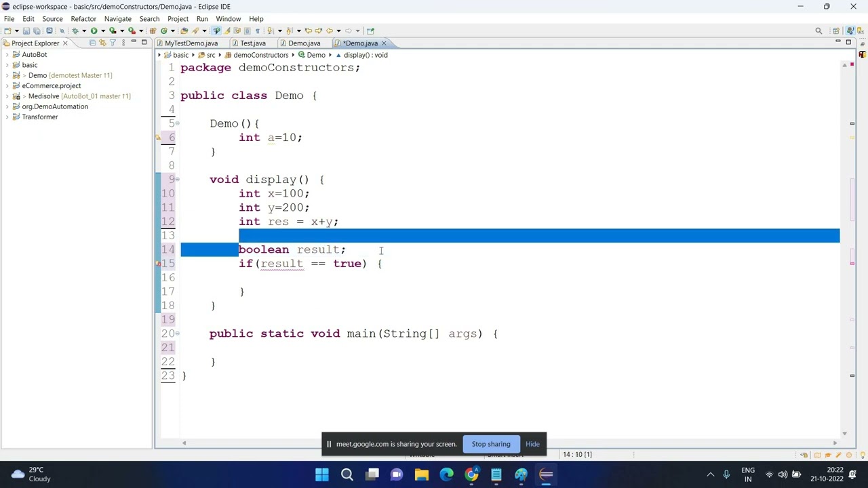
Task: Open the Source menu
Action: [52, 19]
